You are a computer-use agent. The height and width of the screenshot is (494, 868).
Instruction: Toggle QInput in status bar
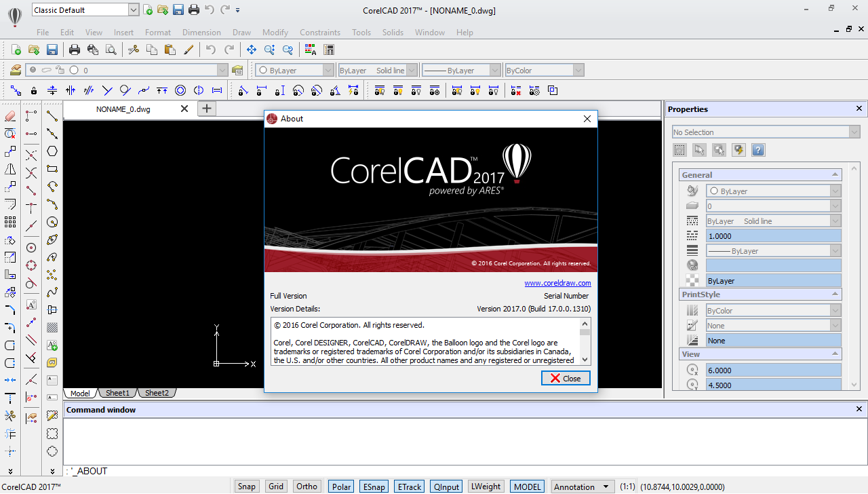(x=447, y=487)
